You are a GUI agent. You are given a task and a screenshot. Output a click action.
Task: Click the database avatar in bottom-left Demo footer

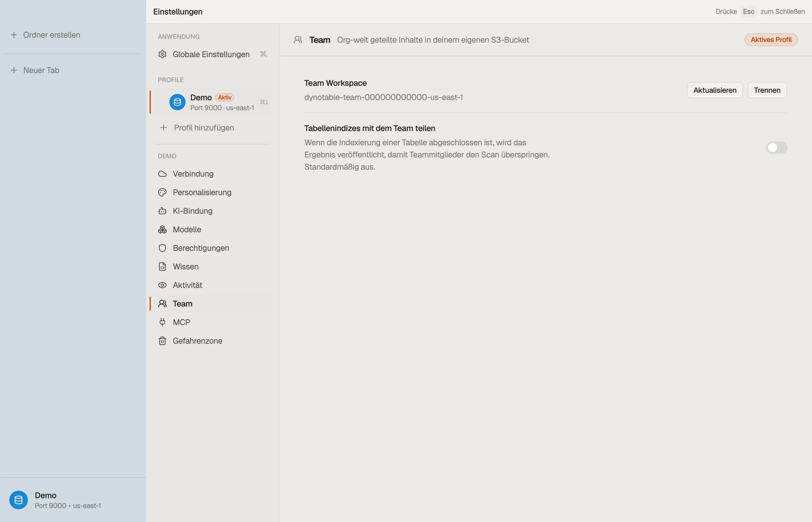[x=19, y=500]
